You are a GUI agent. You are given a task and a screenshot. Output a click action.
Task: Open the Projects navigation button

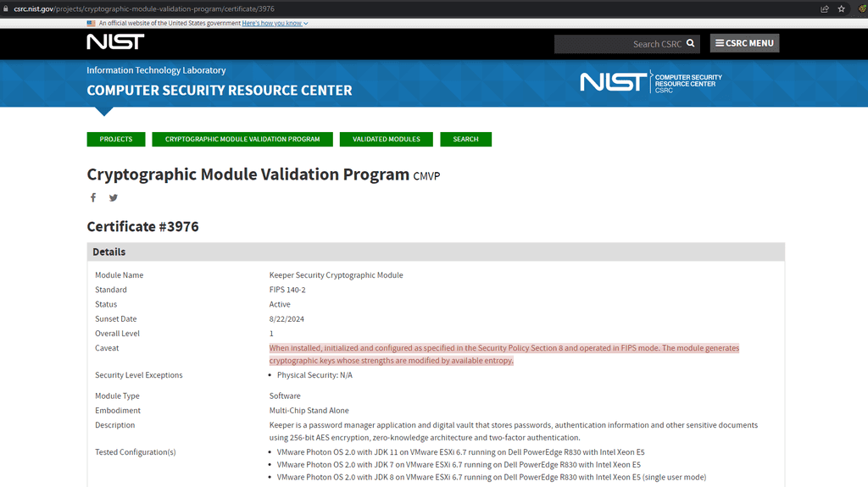tap(116, 139)
